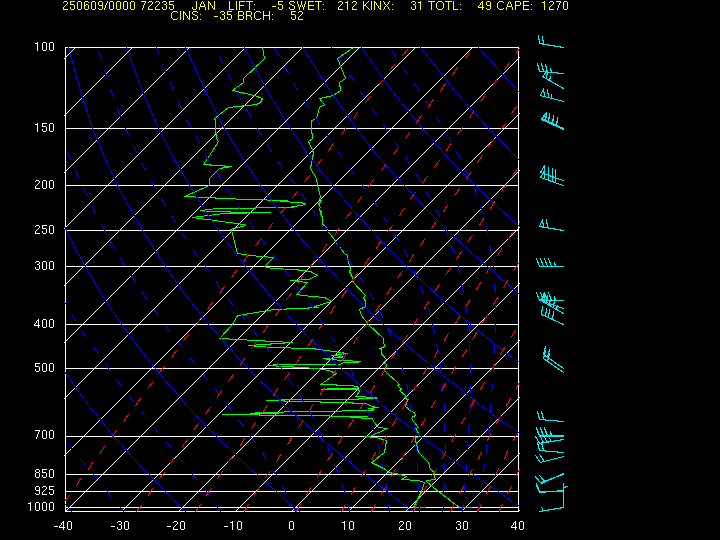Select the K-index value 31
Image resolution: width=720 pixels, height=540 pixels.
point(416,6)
